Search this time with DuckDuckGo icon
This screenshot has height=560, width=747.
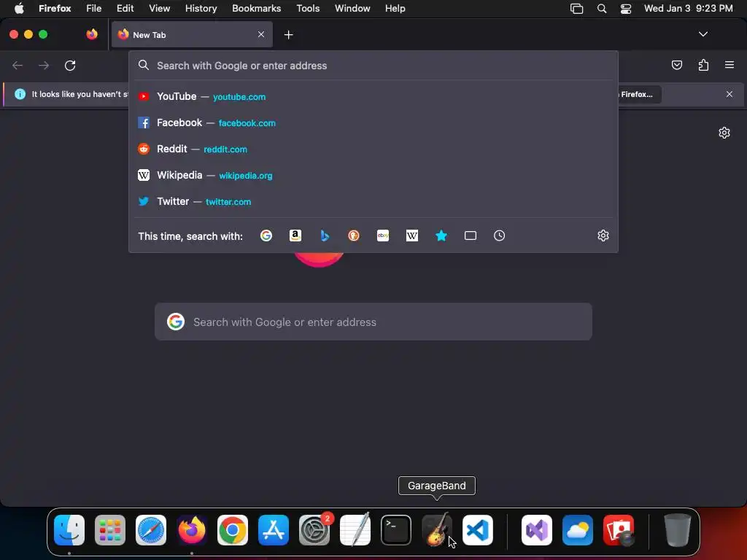tap(354, 236)
